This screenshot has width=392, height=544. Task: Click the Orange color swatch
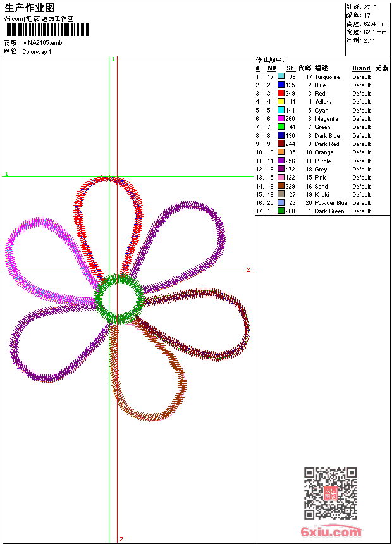tap(281, 152)
